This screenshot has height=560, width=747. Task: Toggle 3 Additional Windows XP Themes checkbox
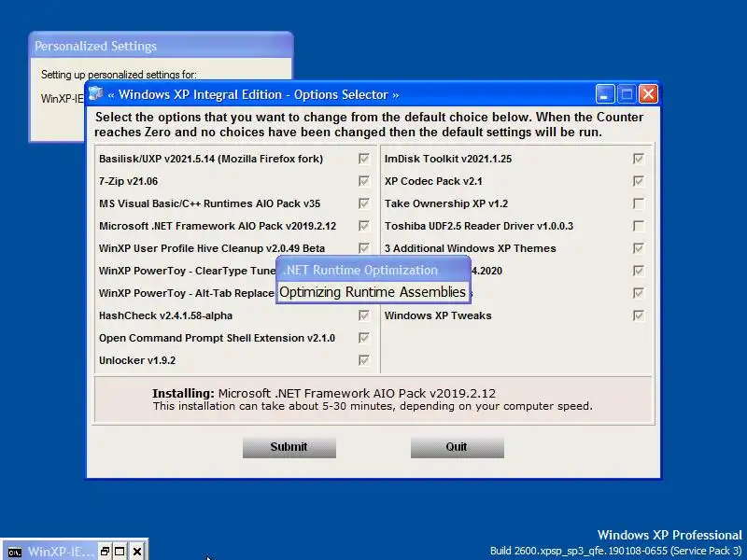point(639,248)
